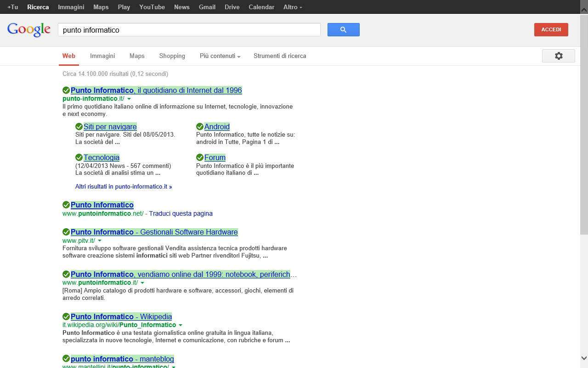Click green checkmark beside the manteblog result

coord(66,359)
